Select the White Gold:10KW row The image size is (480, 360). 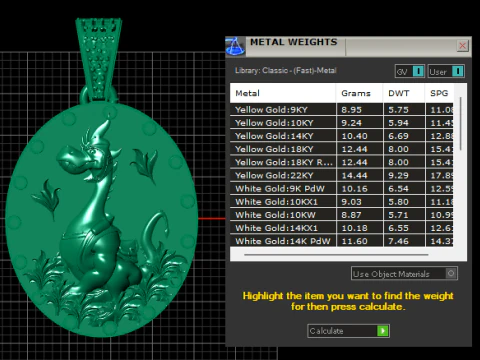click(341, 215)
